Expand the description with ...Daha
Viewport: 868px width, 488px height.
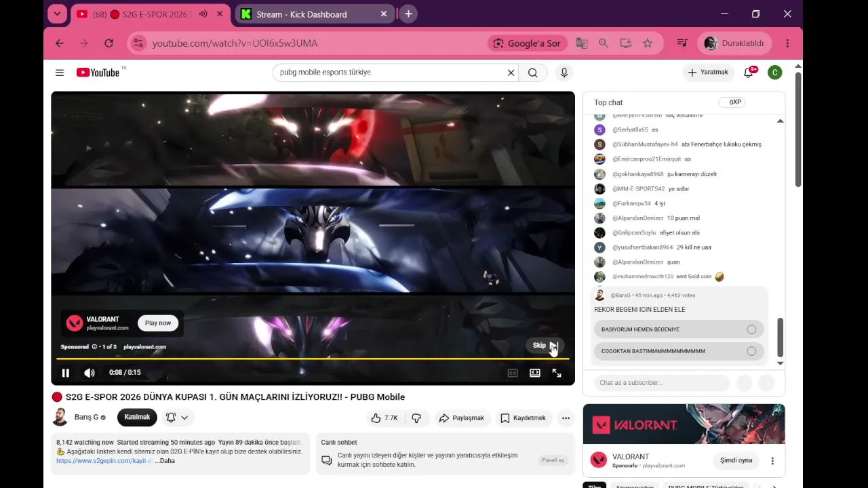165,461
